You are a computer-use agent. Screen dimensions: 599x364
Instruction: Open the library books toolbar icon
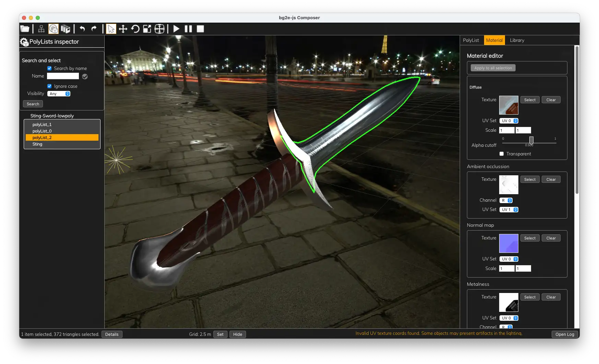pos(66,29)
